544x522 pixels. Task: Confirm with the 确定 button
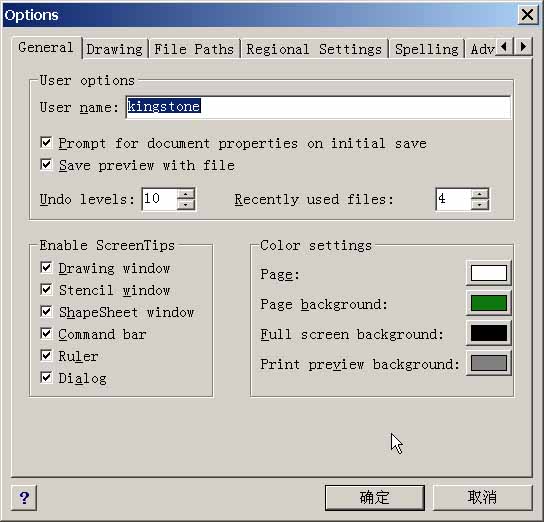pos(375,498)
